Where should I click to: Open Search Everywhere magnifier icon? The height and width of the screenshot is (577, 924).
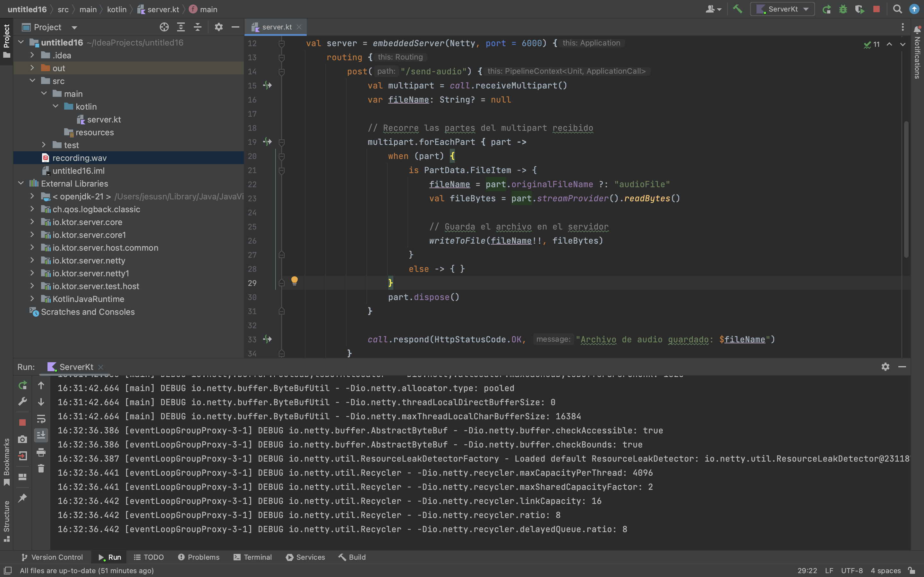tap(897, 9)
